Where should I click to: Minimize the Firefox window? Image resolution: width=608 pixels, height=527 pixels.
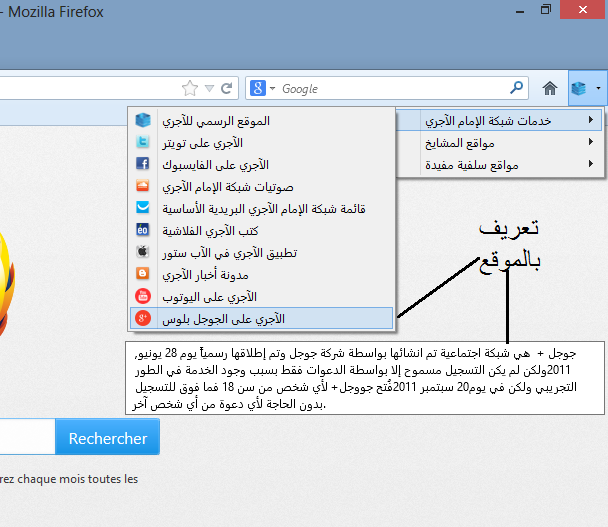[520, 12]
